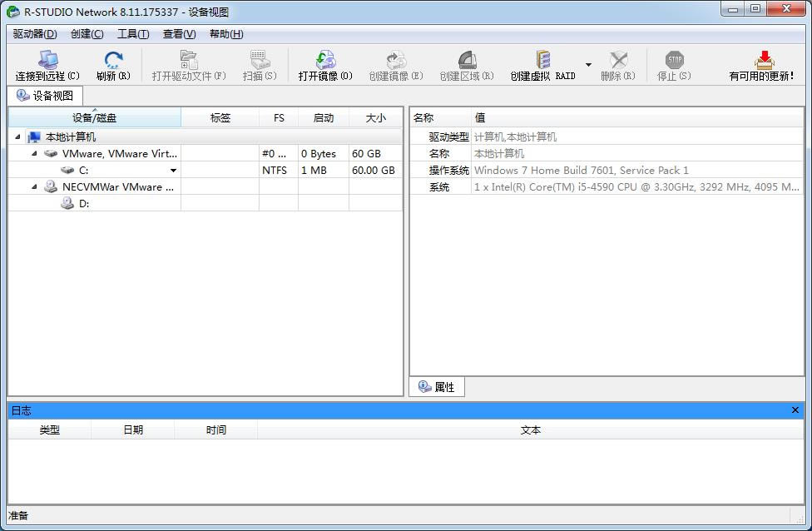Click the Create Image (创建镜像) icon
The image size is (812, 531).
(x=396, y=60)
